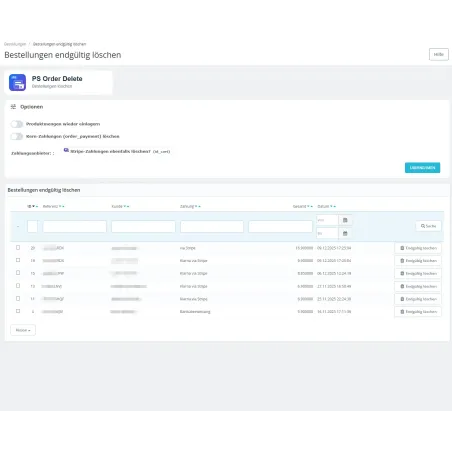Screen dimensions: 452x452
Task: Click the total amount '15.000000' cell
Action: coord(304,248)
